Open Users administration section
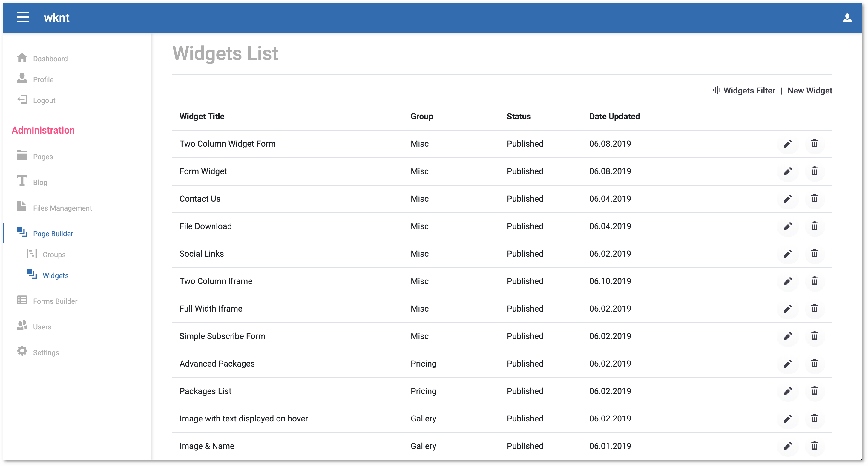 pyautogui.click(x=34, y=326)
